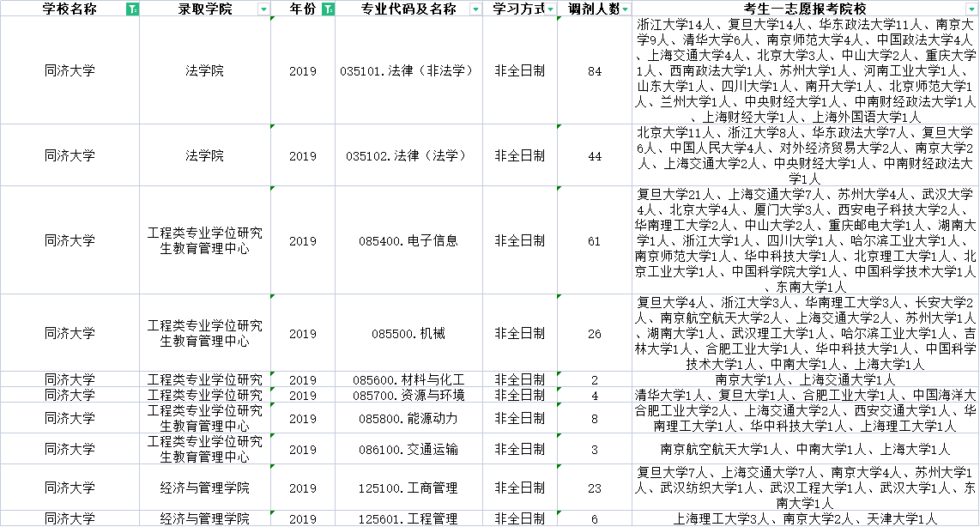Expand the 学习方式 filter dropdown arrow
The image size is (980, 527).
pyautogui.click(x=550, y=9)
